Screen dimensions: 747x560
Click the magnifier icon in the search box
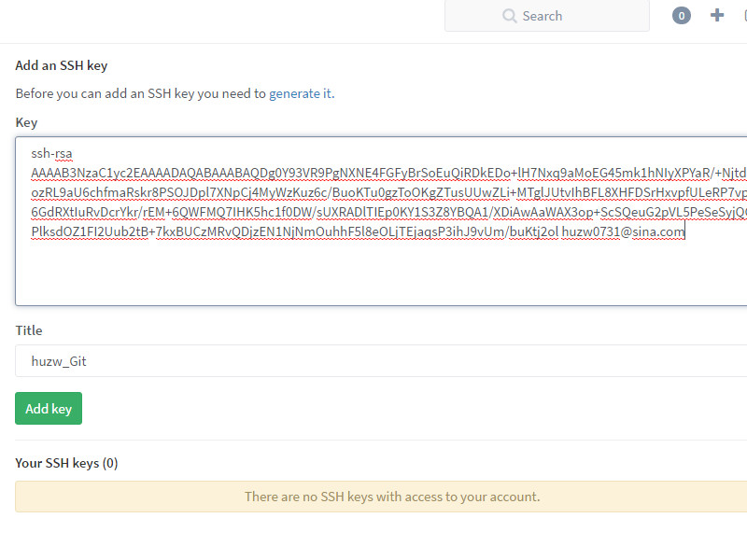coord(509,16)
